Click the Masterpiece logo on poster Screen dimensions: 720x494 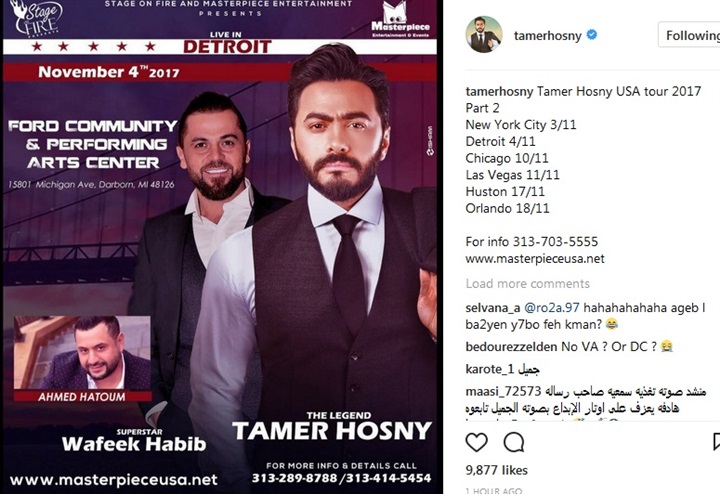pos(400,21)
